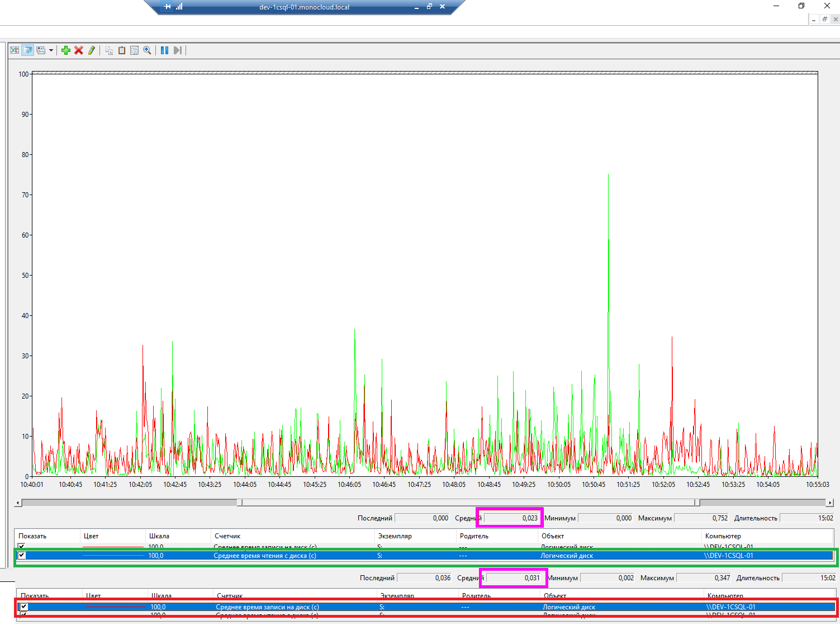Viewport: 840px width, 630px height.
Task: Freeze the display with the pause icon
Action: (x=164, y=50)
